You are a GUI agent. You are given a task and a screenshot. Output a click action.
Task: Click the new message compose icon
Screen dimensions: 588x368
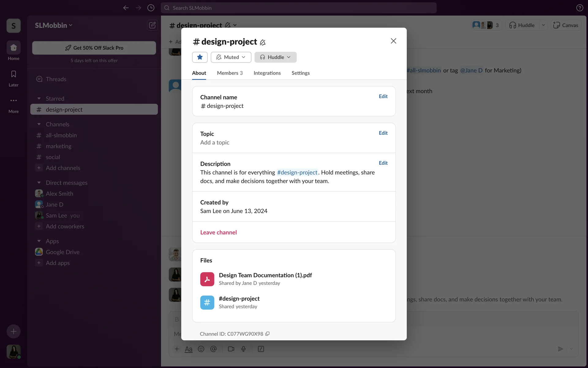(x=152, y=25)
